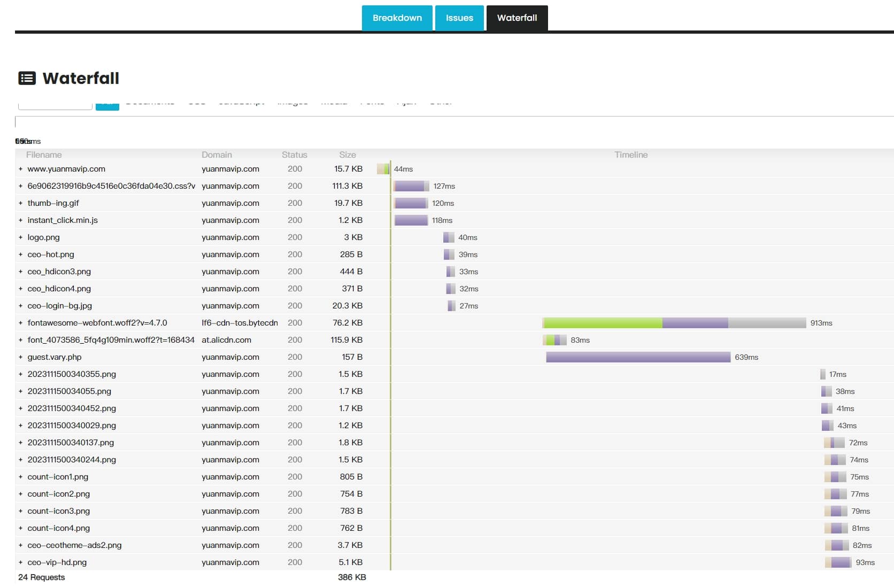Open the Issues tab
This screenshot has width=894, height=588.
459,18
